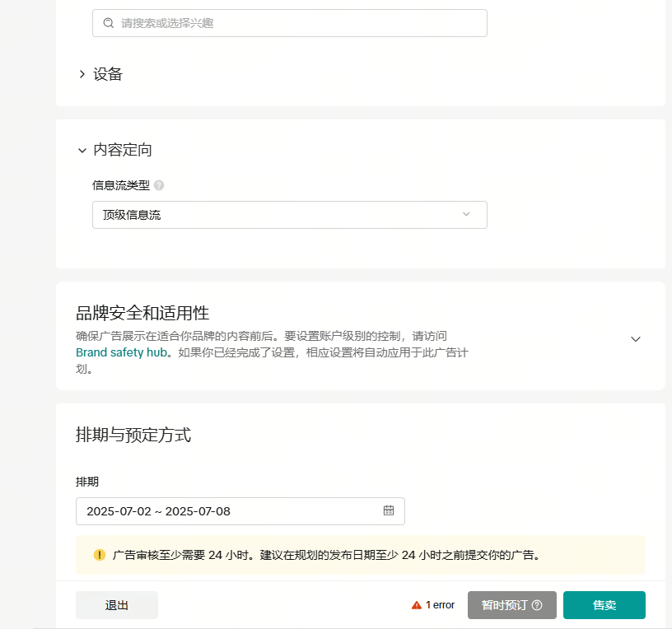The height and width of the screenshot is (629, 672).
Task: Open calendar icon in 排期 date field
Action: [389, 510]
